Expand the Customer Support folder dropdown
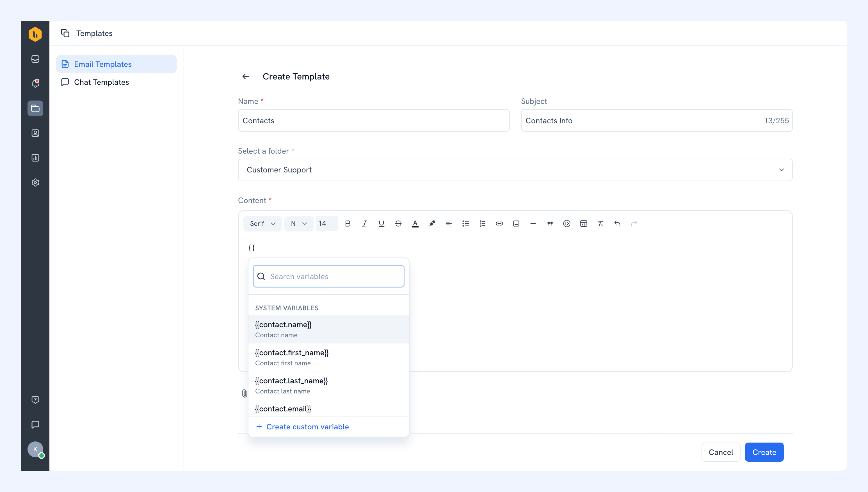The image size is (868, 492). click(515, 170)
